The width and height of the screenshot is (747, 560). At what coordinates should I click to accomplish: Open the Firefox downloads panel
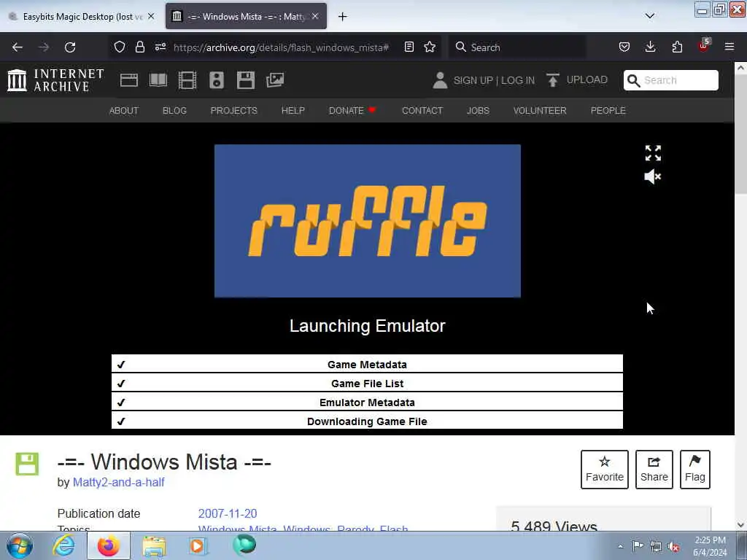(650, 47)
